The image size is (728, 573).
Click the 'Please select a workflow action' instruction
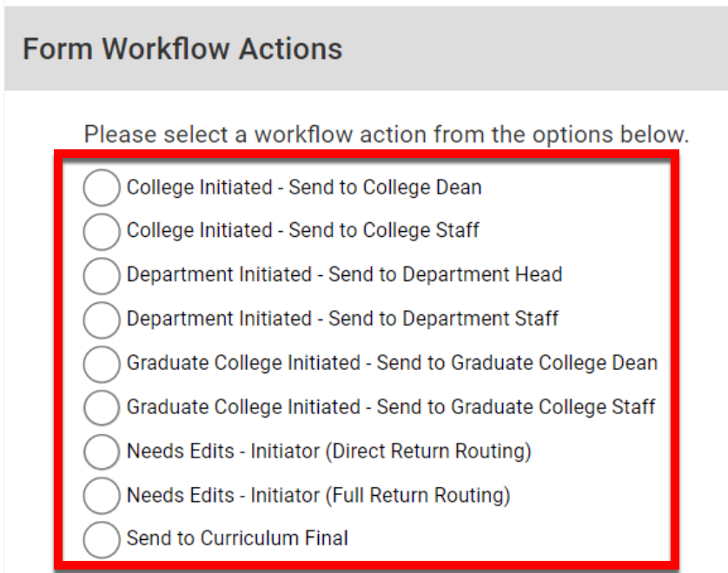click(387, 135)
